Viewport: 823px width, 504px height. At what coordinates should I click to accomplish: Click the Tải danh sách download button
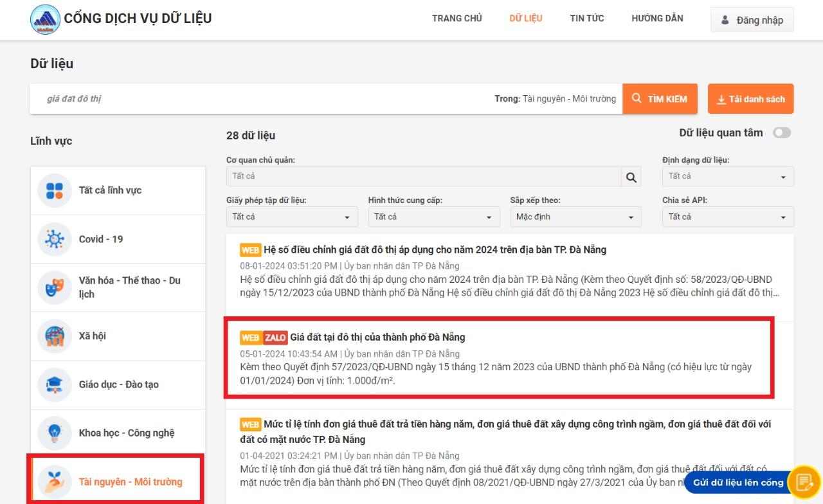751,99
